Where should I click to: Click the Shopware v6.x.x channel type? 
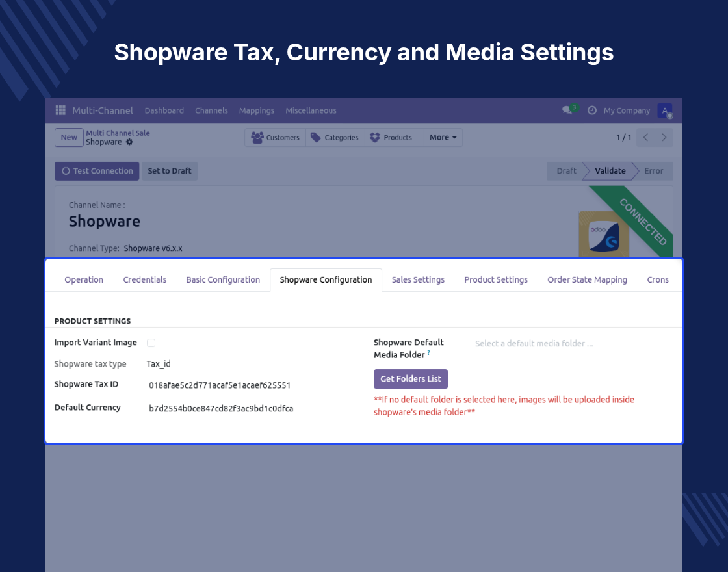point(153,248)
